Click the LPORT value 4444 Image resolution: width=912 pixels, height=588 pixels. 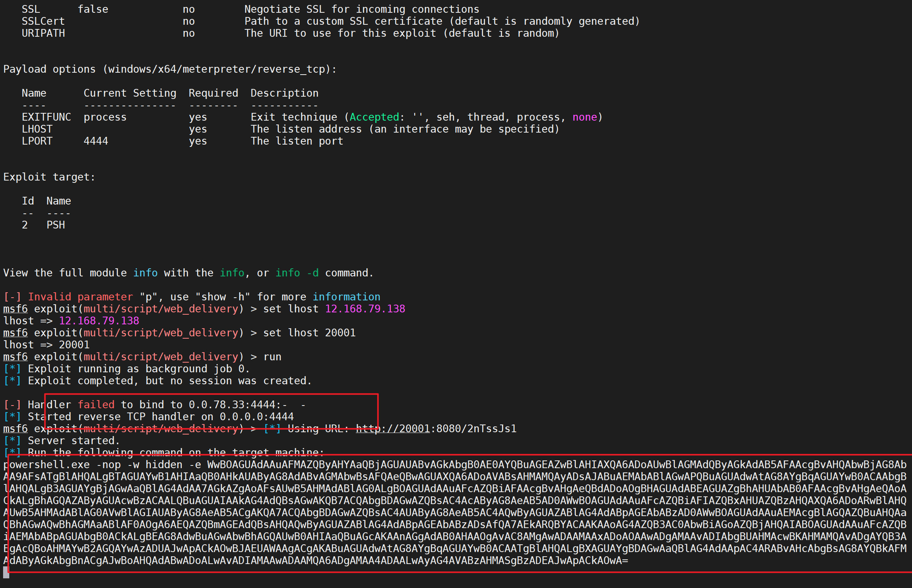tap(96, 141)
